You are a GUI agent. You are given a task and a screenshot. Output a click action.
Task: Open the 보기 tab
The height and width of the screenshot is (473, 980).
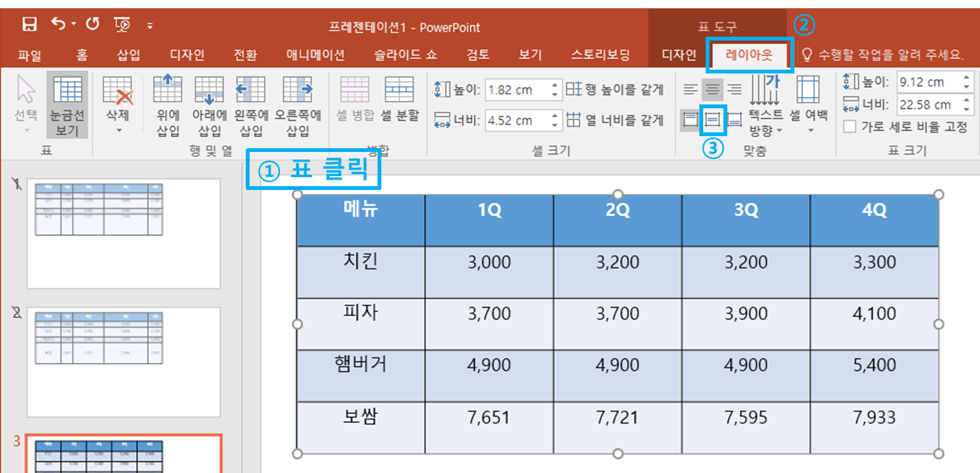[530, 55]
